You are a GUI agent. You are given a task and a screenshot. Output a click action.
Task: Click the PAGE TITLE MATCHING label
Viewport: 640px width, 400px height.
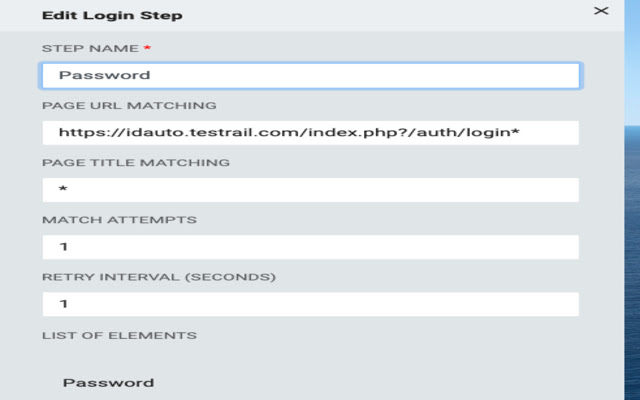point(136,162)
